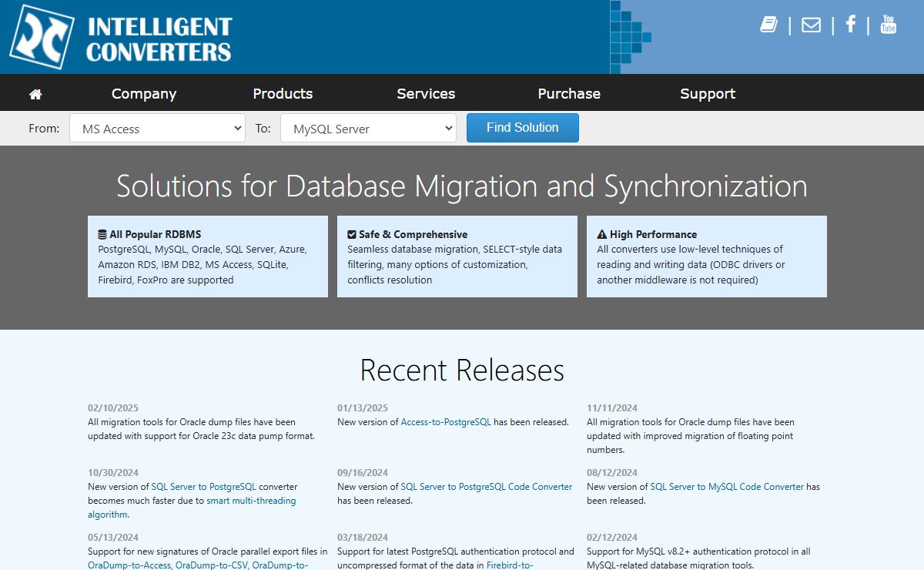Click the 08/12/2024 release date
This screenshot has height=570, width=924.
coord(612,473)
